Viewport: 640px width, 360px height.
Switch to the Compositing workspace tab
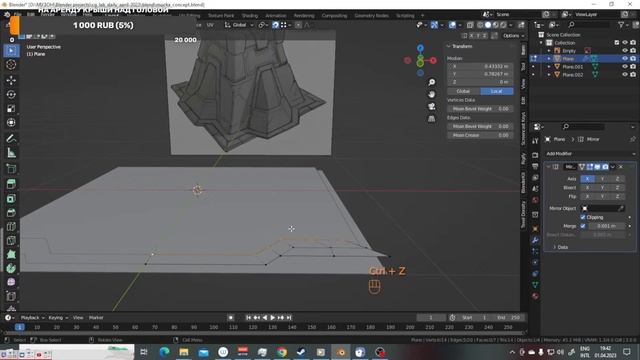(x=334, y=16)
